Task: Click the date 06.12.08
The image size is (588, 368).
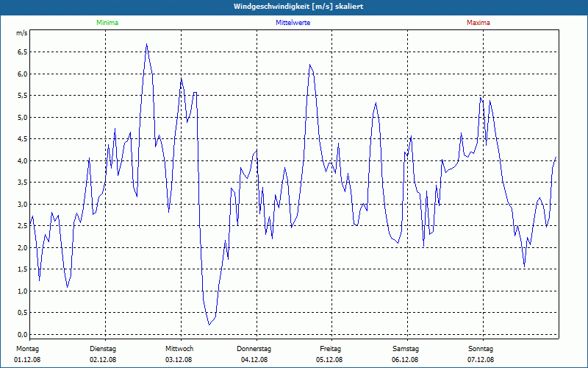Action: (405, 360)
